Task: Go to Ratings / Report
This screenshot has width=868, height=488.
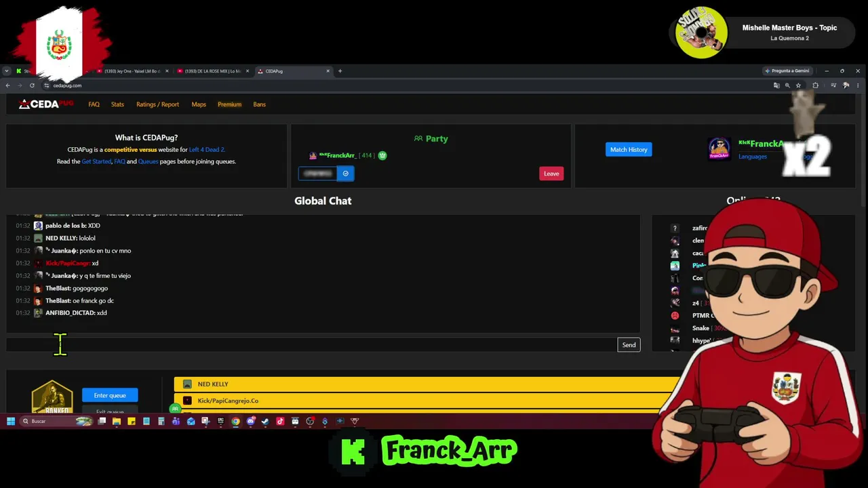Action: (157, 104)
